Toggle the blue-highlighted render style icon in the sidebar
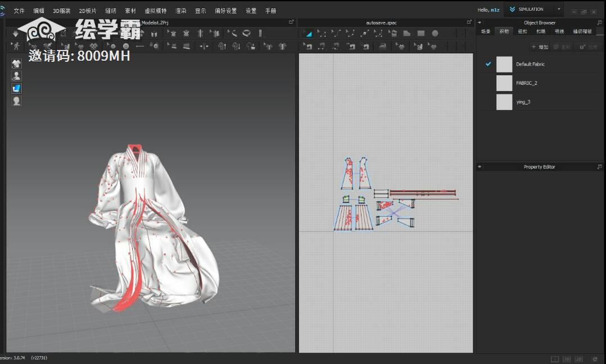 coord(17,88)
